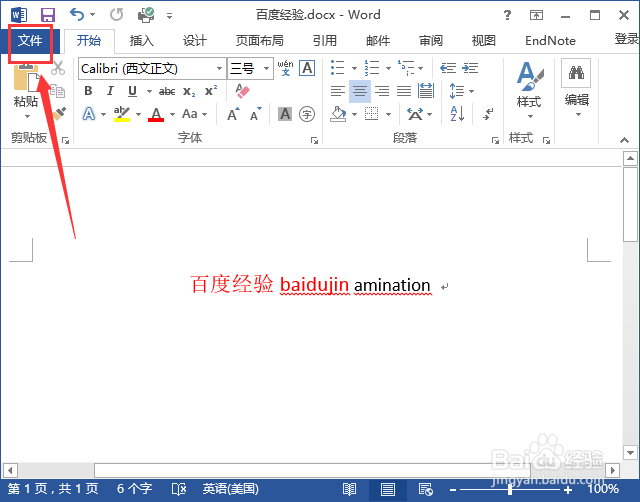Click the Web Layout view icon
Viewport: 640px width, 502px height.
click(425, 489)
